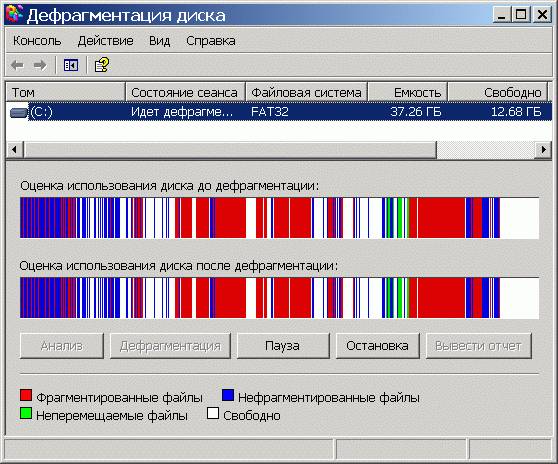This screenshot has width=558, height=464.
Task: Sort by the Свободно column header
Action: click(498, 92)
